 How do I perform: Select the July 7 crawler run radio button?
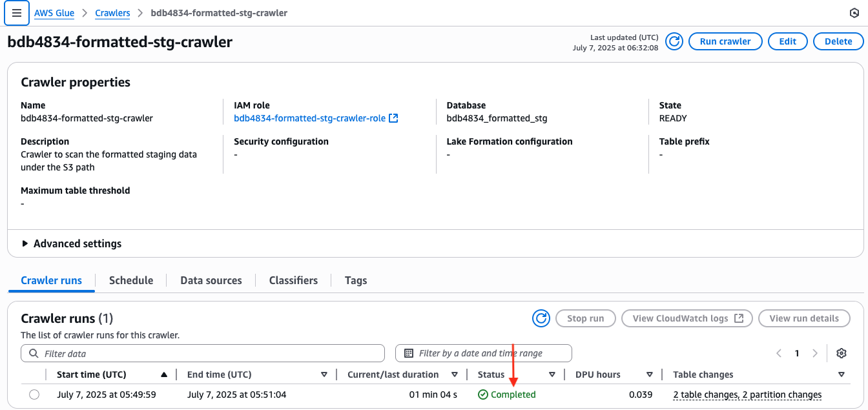(34, 395)
